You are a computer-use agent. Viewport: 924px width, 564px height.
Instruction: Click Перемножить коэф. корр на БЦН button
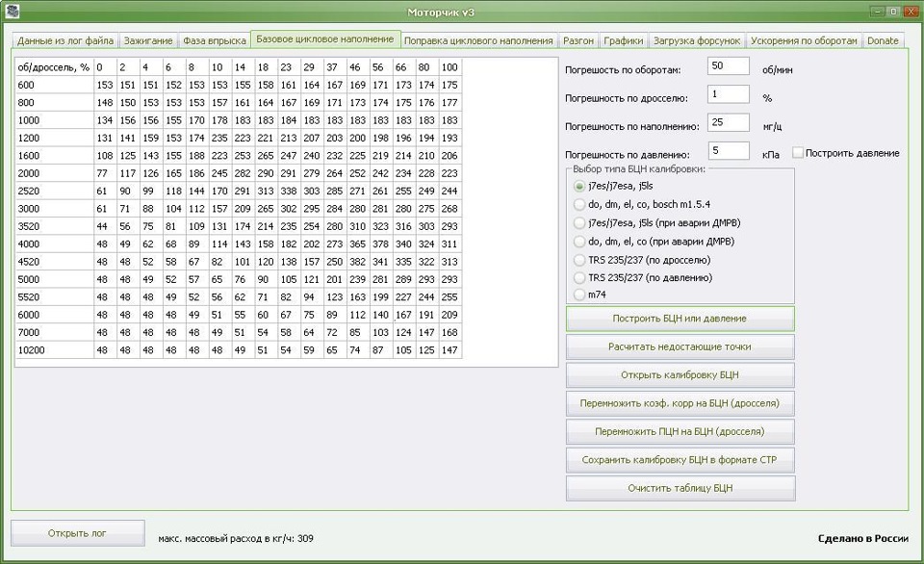(680, 403)
